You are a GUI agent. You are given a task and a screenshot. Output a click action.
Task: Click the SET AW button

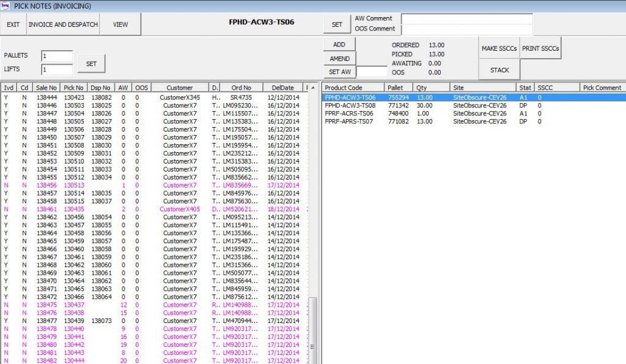coord(339,72)
